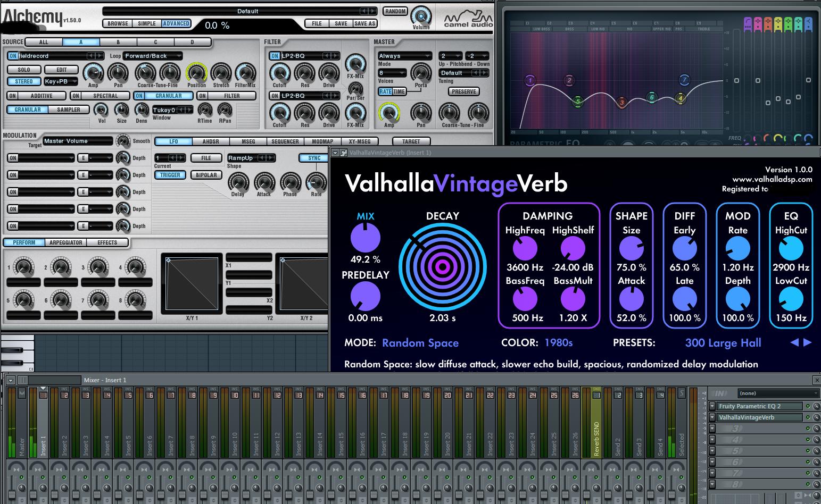This screenshot has width=821, height=504.
Task: Open the RampUp LFO Shape dropdown
Action: (251, 158)
